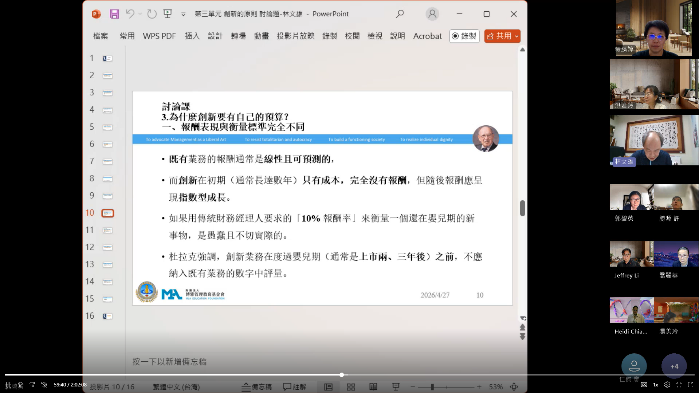Switch to the 說明 (Help) ribbon tab

click(x=397, y=36)
